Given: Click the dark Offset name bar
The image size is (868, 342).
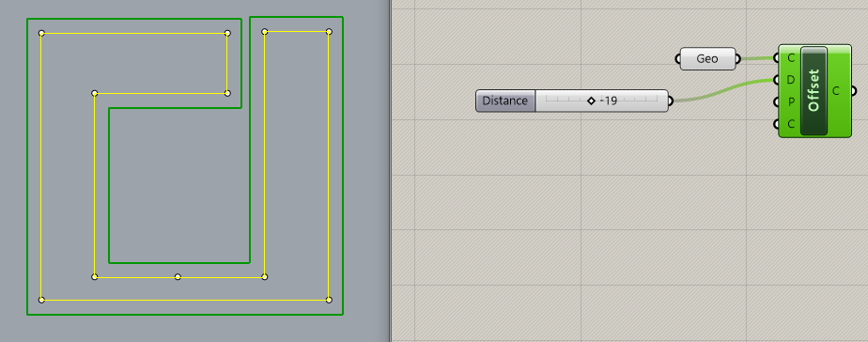Looking at the screenshot, I should 814,91.
